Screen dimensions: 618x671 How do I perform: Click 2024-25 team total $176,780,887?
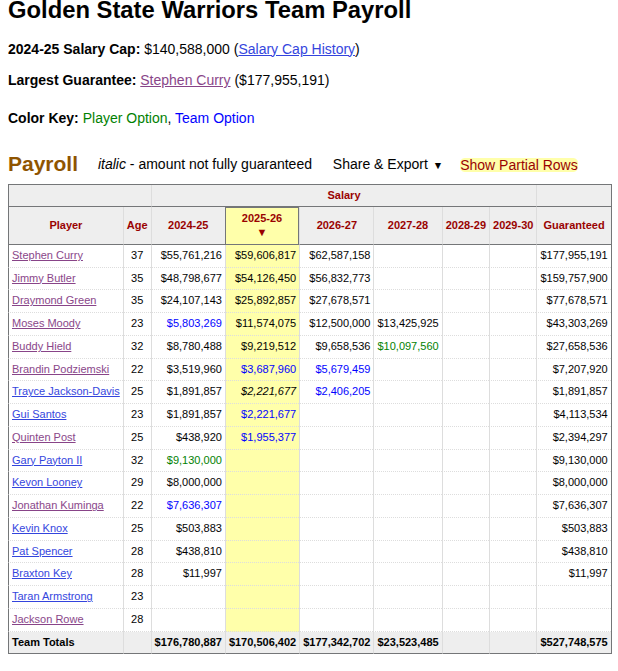pos(188,642)
